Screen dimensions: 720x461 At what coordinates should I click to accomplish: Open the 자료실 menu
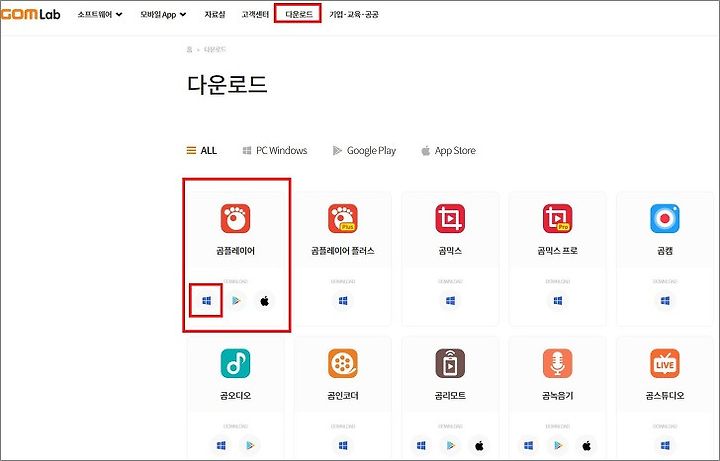click(x=214, y=14)
